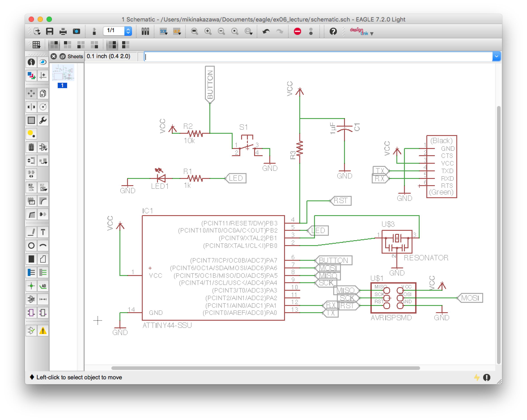
Task: Select the Invoke gate tool
Action: (x=43, y=214)
